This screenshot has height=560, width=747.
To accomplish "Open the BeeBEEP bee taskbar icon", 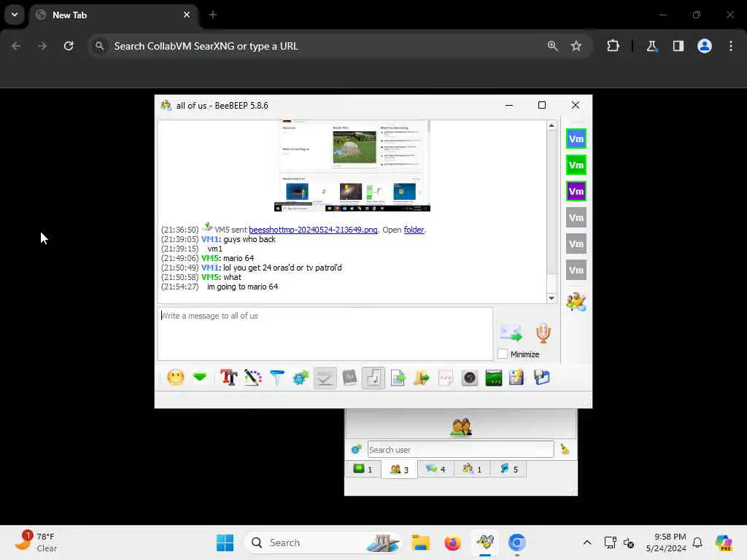I will coord(485,542).
